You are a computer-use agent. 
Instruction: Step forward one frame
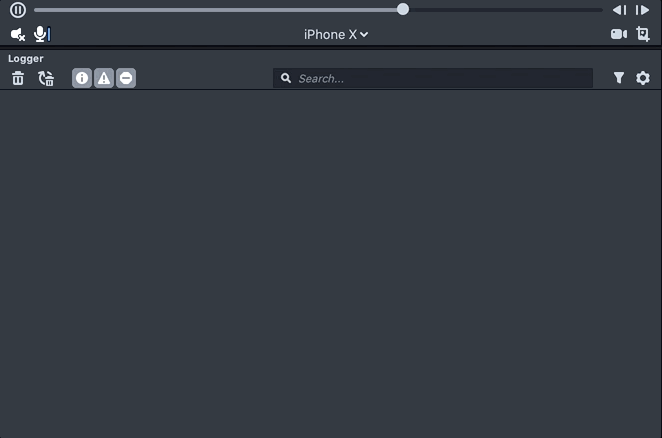642,10
